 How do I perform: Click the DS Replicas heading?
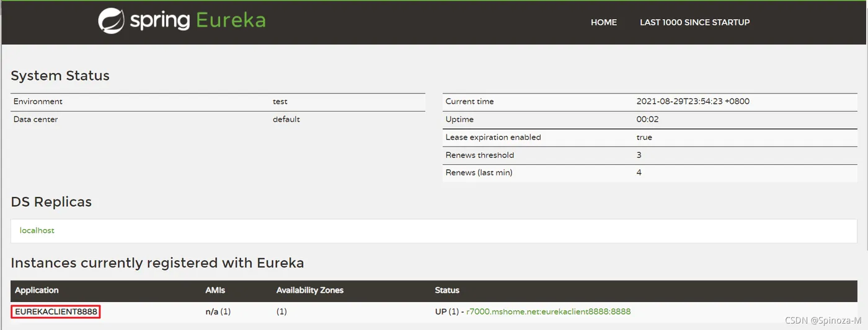(x=51, y=202)
